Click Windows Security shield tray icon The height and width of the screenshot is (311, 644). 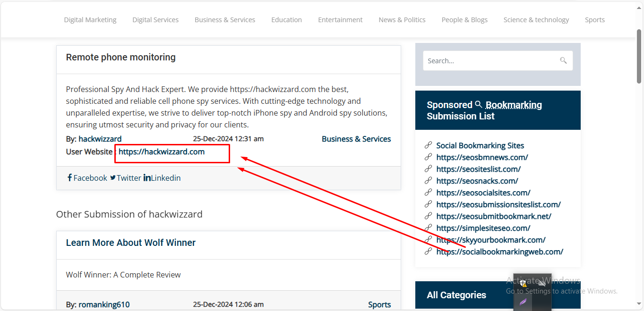pyautogui.click(x=523, y=283)
